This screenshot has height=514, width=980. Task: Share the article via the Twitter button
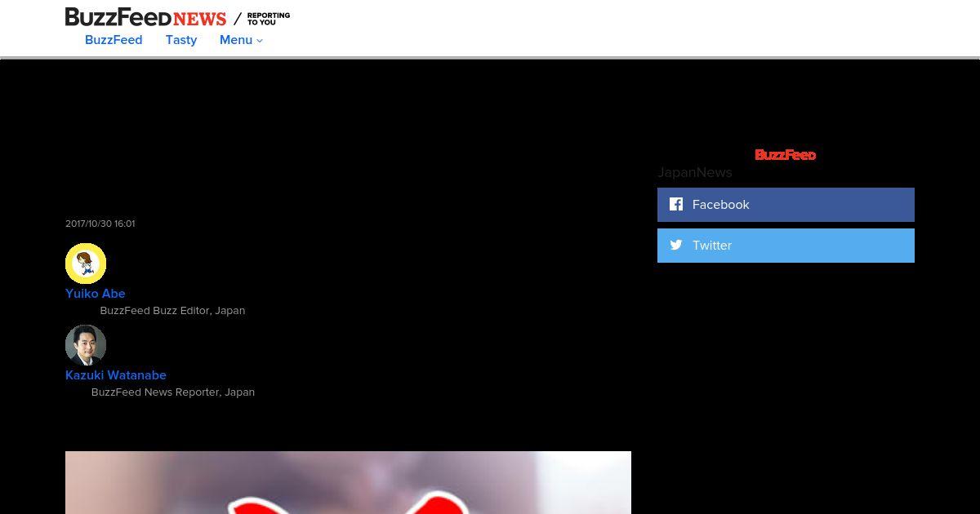(786, 246)
